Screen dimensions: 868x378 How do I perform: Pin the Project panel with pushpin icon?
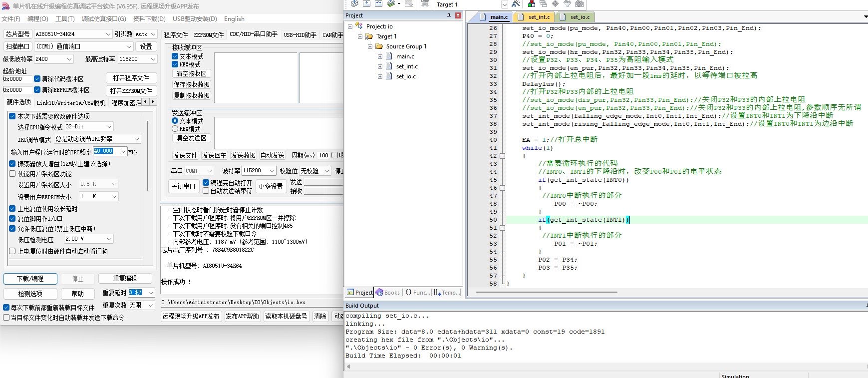point(449,15)
